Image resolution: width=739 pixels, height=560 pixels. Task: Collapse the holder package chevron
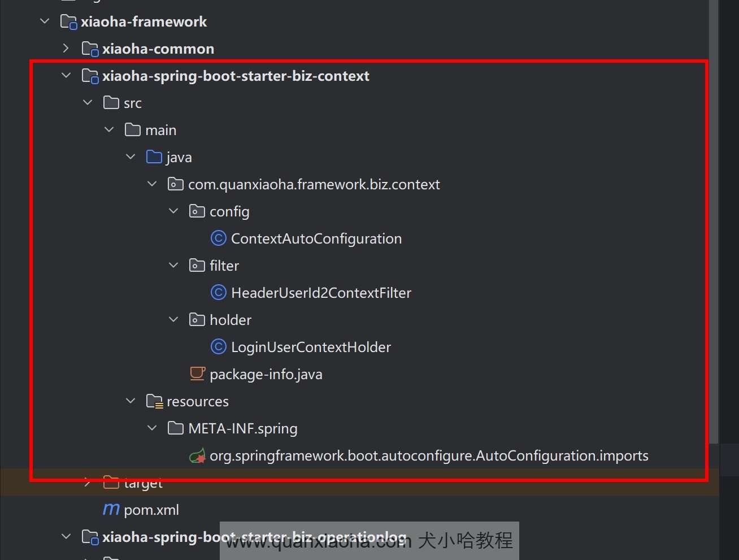tap(173, 320)
